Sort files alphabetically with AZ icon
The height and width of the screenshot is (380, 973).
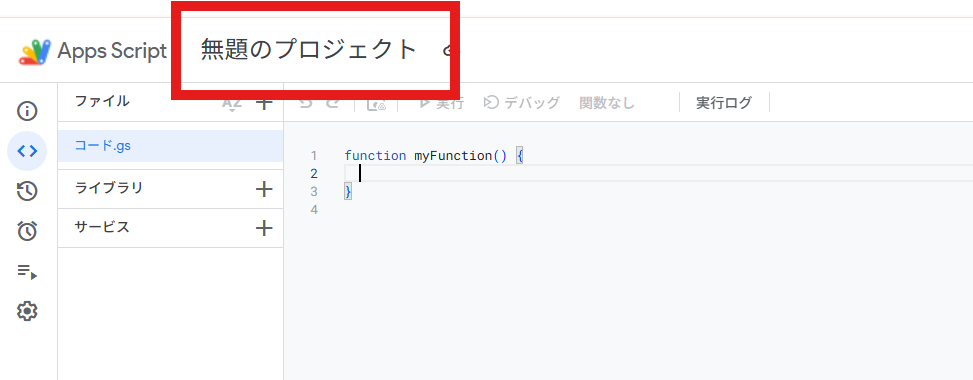pyautogui.click(x=231, y=105)
